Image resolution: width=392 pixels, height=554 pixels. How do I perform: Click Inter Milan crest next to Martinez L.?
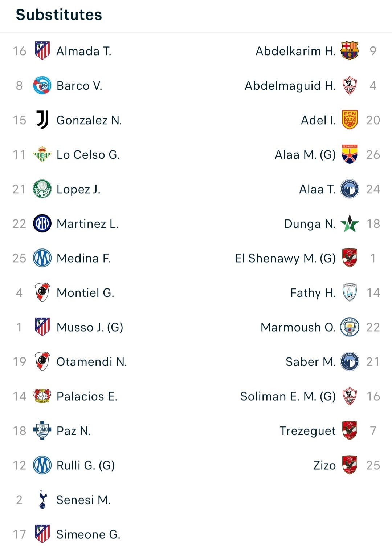tap(42, 223)
